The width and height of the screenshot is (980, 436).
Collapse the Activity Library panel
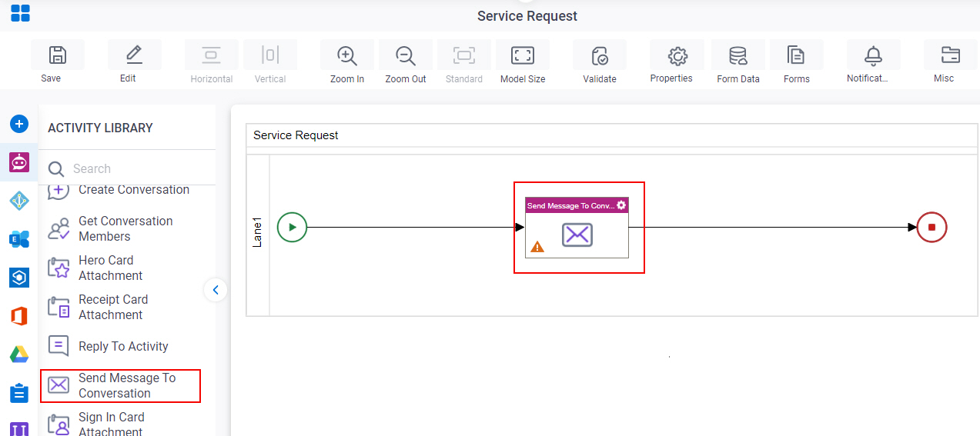(x=216, y=290)
